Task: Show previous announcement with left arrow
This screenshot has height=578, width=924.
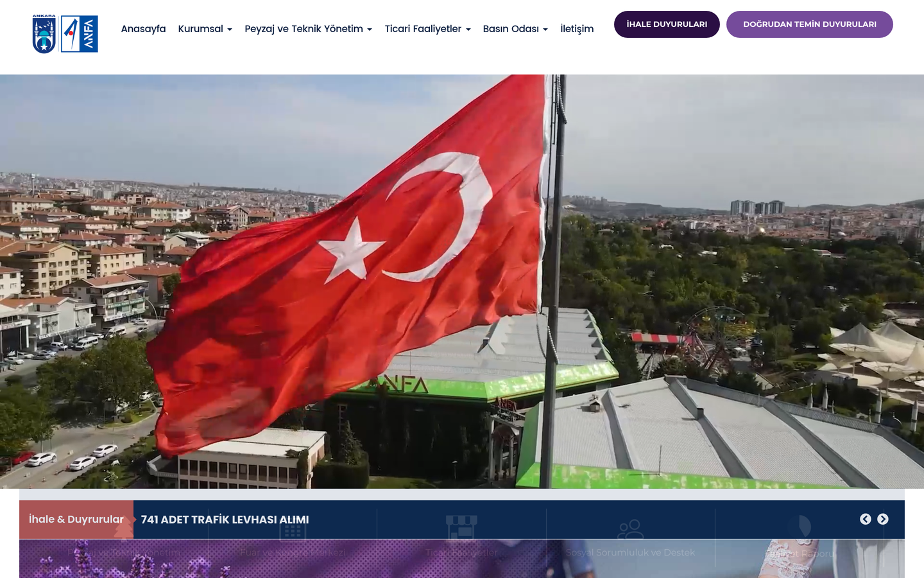Action: click(866, 519)
